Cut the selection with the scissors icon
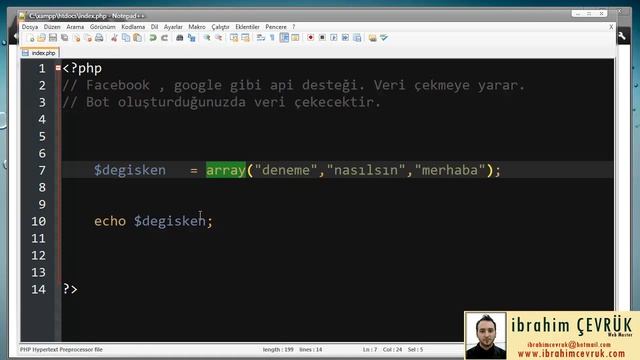 pos(115,38)
